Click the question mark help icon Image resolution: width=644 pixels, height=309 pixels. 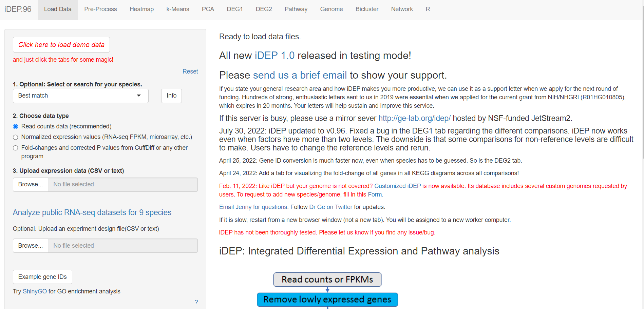pyautogui.click(x=196, y=302)
